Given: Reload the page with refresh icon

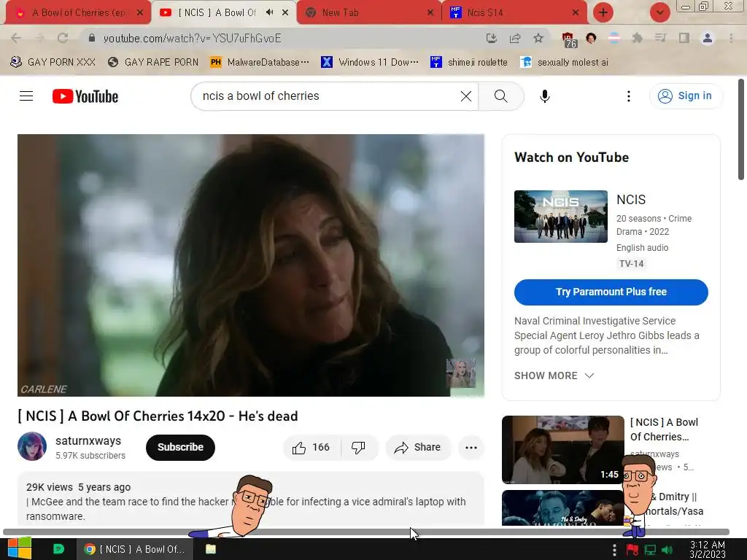Looking at the screenshot, I should click(63, 38).
